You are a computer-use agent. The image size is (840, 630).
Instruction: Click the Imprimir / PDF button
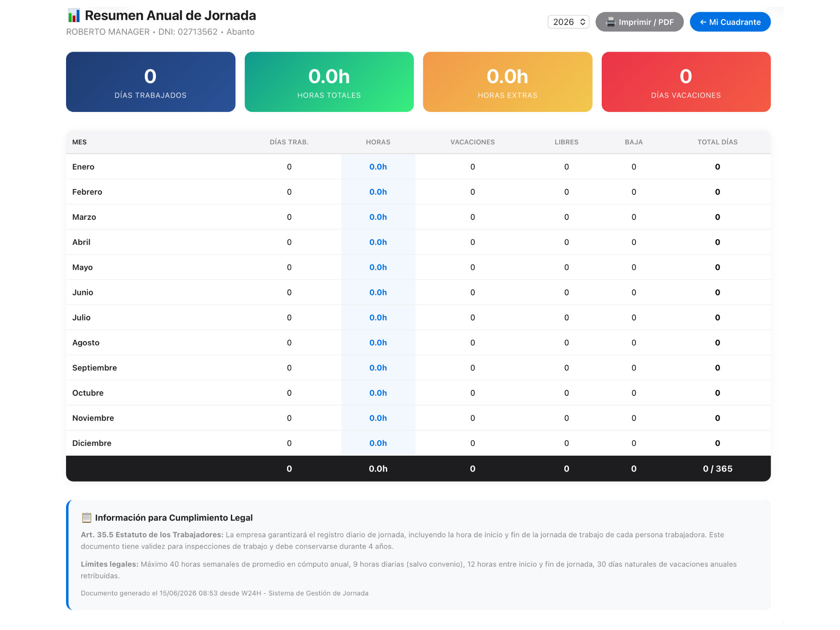639,22
